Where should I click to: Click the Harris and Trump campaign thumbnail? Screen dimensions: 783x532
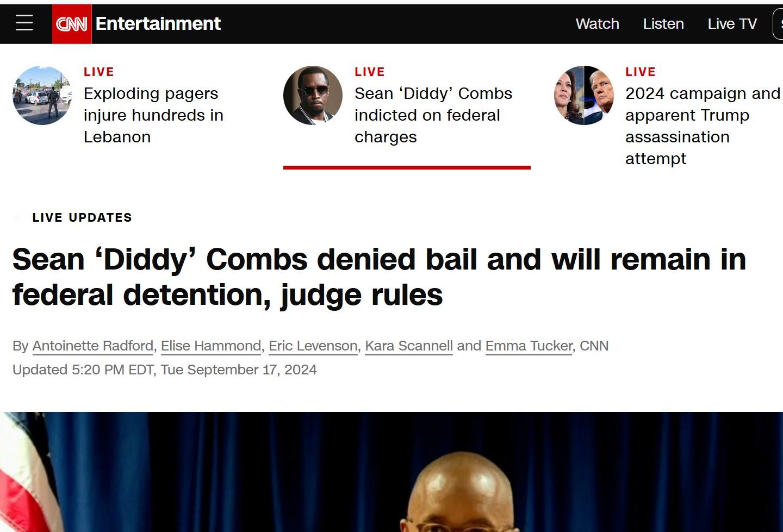click(583, 95)
